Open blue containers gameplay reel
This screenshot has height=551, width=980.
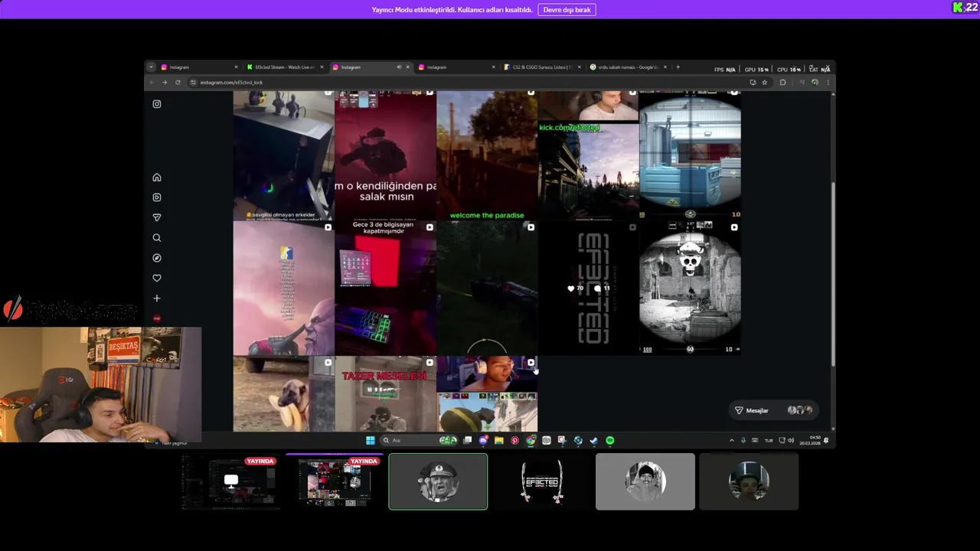[690, 155]
